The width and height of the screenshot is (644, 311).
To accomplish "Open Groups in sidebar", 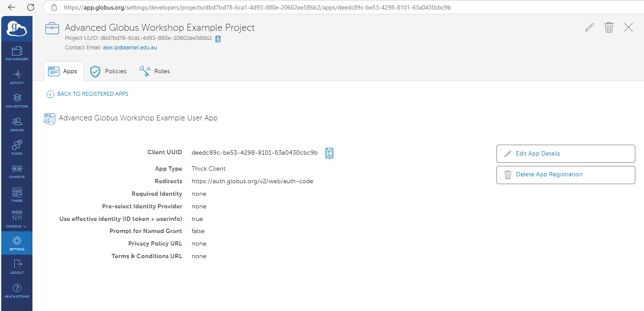I will pyautogui.click(x=17, y=124).
